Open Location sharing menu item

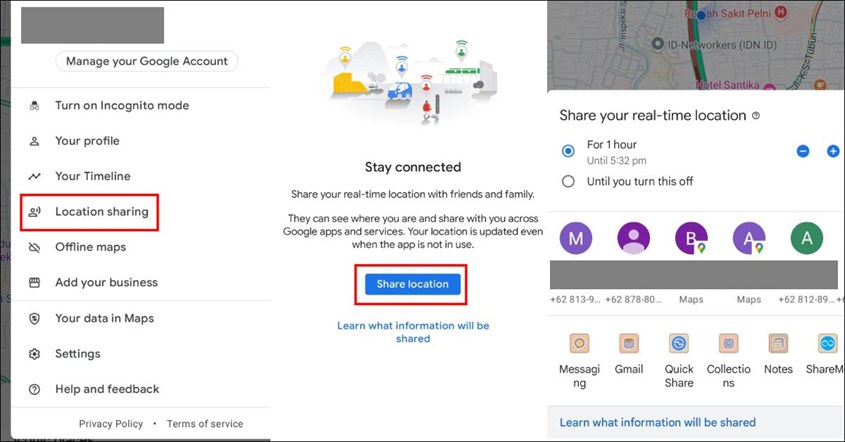(101, 212)
